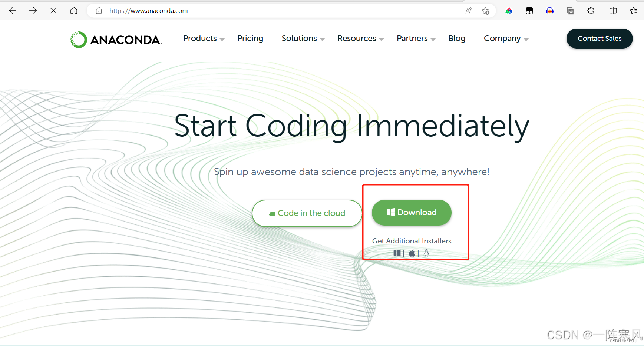
Task: View site security lock icon
Action: point(99,11)
